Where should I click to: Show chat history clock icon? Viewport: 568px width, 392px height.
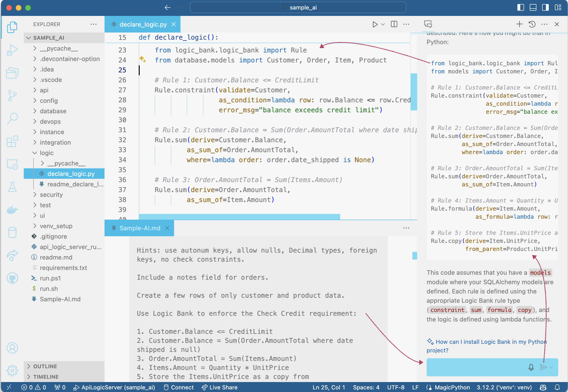[x=532, y=24]
